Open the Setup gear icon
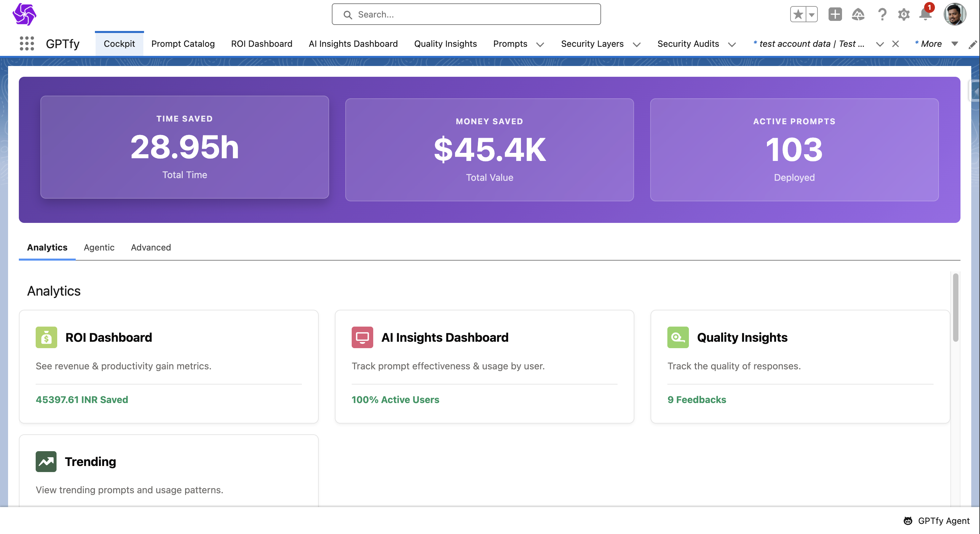 click(904, 14)
